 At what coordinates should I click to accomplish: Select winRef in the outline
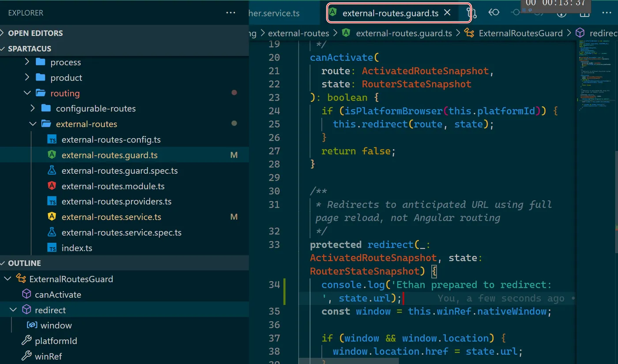pyautogui.click(x=48, y=356)
